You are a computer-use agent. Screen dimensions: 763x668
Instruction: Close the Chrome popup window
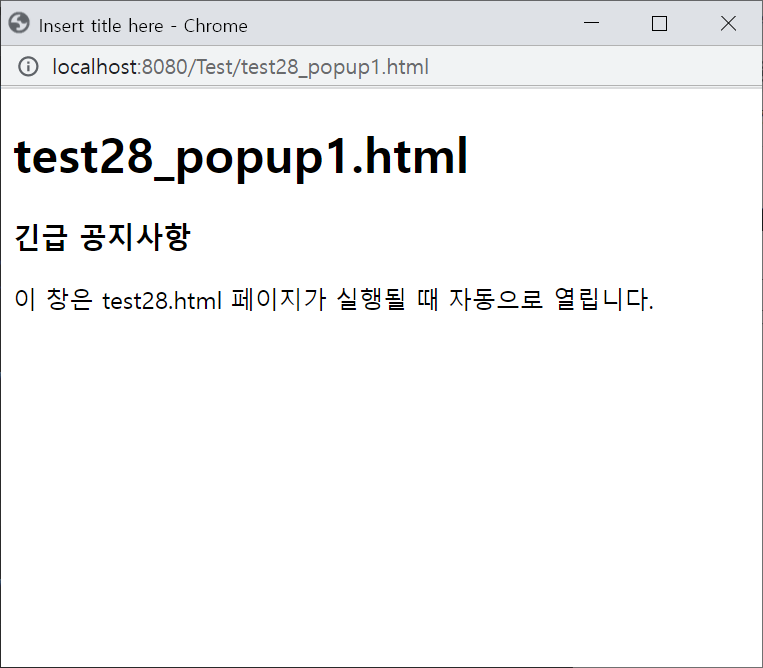728,23
